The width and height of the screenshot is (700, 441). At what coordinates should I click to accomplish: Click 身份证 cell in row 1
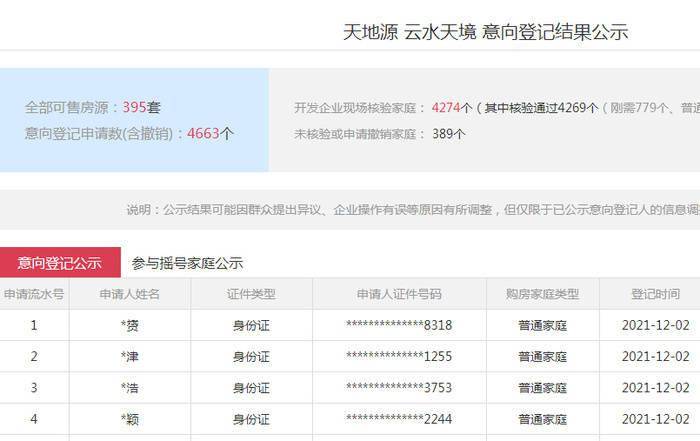tap(251, 326)
